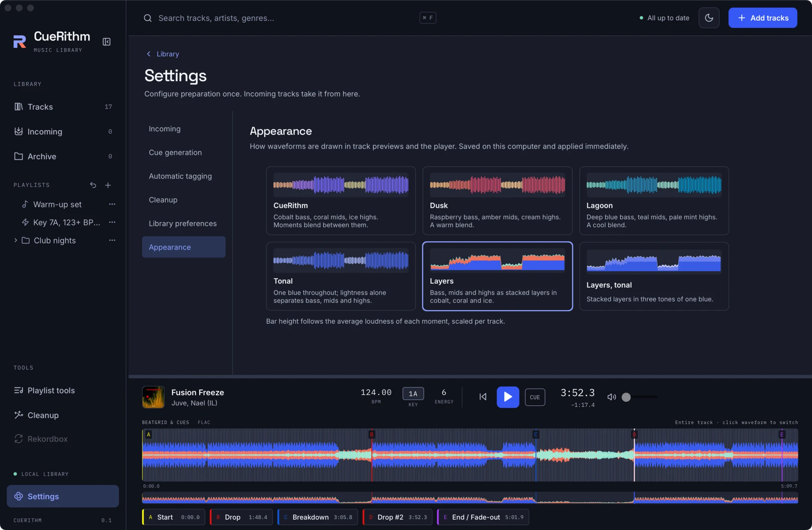Click the cue B marker on the waveform
Viewport: 812px width, 530px height.
(371, 435)
